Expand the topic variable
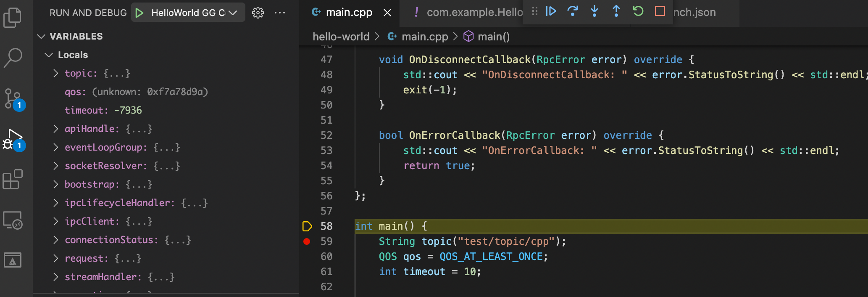The width and height of the screenshot is (868, 297). coord(56,74)
